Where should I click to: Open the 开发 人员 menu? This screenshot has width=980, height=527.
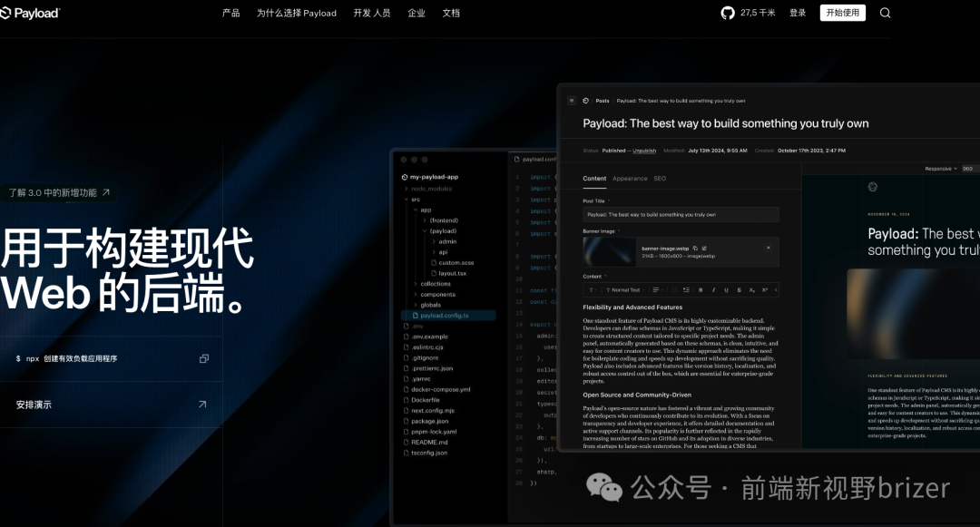tap(372, 13)
